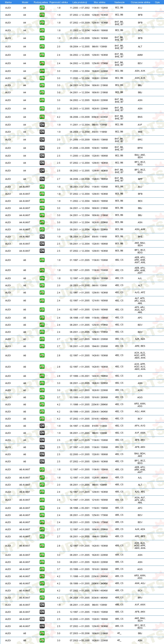164x644 pixels.
Task: Click the Lata produkcji column header
Action: [x=80, y=2]
